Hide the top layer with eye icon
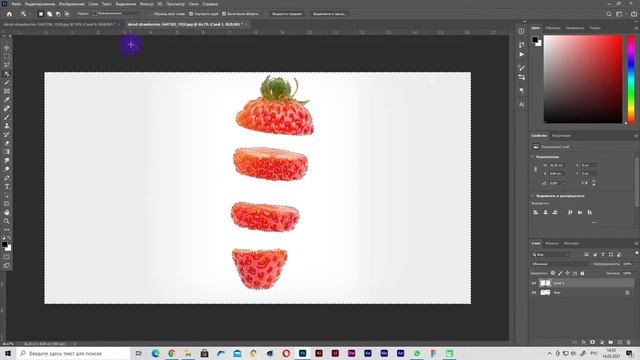The height and width of the screenshot is (360, 640). 533,283
